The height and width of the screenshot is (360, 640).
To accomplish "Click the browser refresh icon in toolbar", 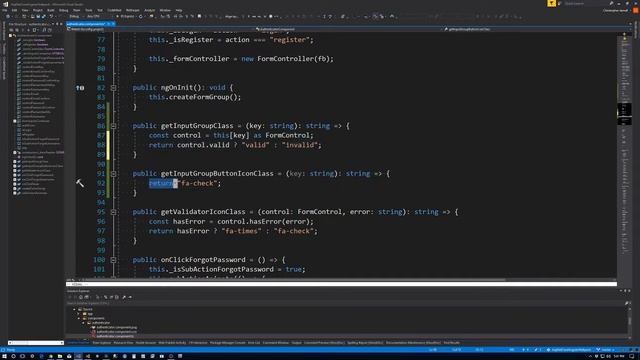I will pos(140,16).
